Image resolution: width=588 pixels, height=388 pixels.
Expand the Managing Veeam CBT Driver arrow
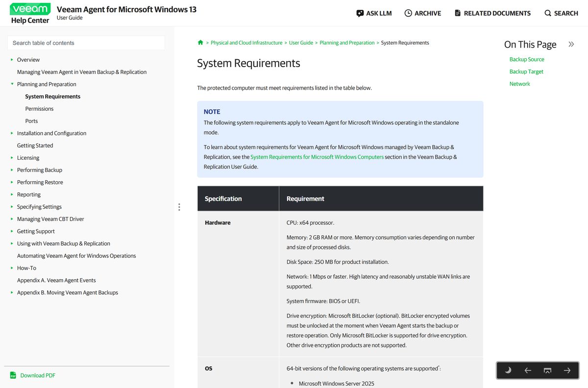click(12, 219)
